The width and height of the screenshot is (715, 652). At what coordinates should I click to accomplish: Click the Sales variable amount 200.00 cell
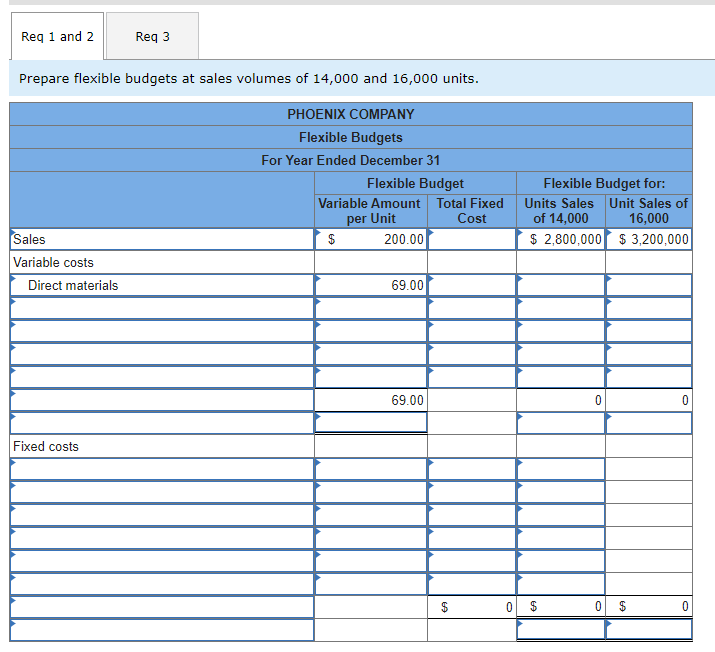tap(371, 239)
